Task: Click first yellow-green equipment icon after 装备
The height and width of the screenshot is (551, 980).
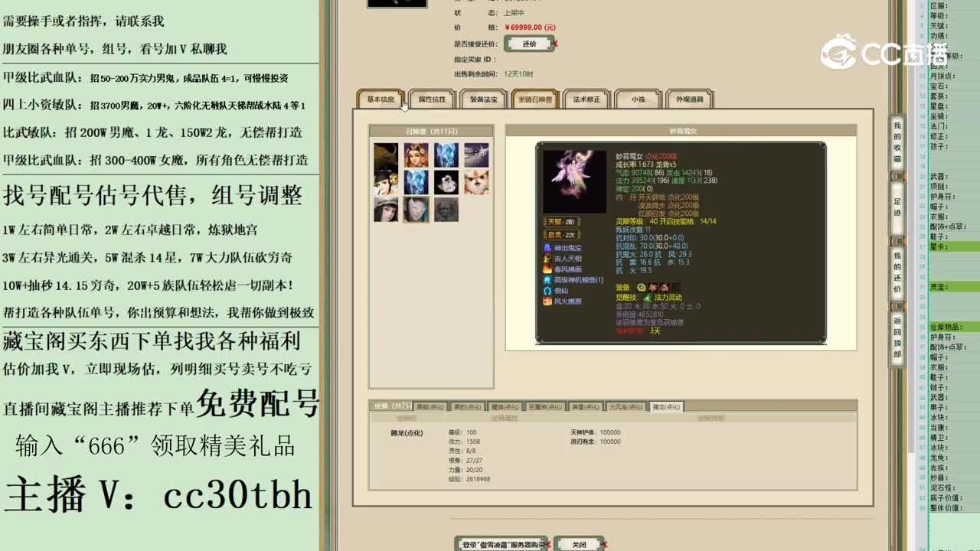Action: click(x=641, y=287)
